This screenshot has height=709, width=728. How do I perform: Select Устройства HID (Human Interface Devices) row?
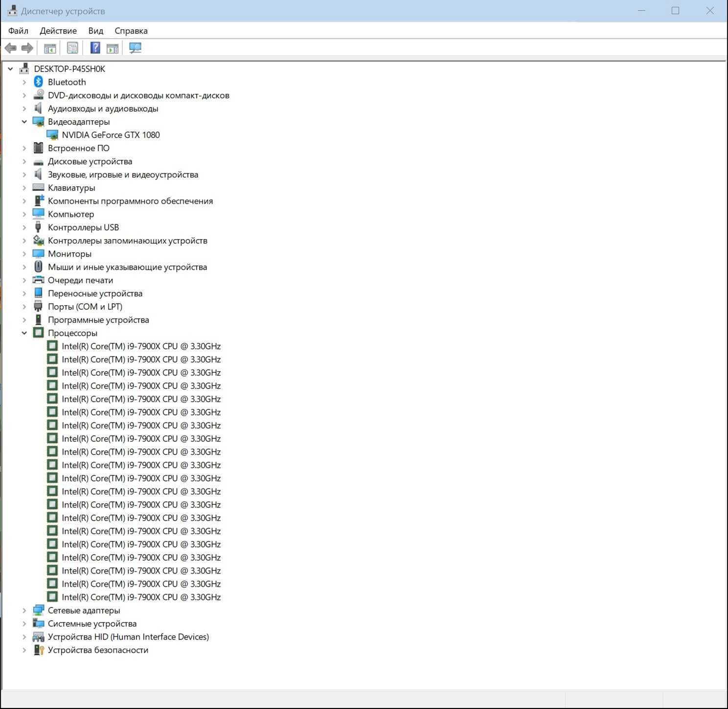coord(128,636)
